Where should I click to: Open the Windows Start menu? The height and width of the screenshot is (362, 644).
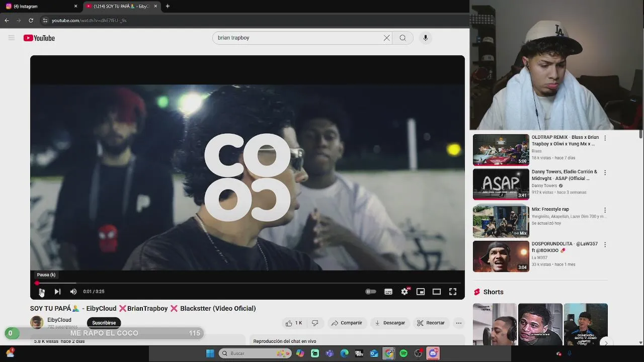tap(210, 353)
